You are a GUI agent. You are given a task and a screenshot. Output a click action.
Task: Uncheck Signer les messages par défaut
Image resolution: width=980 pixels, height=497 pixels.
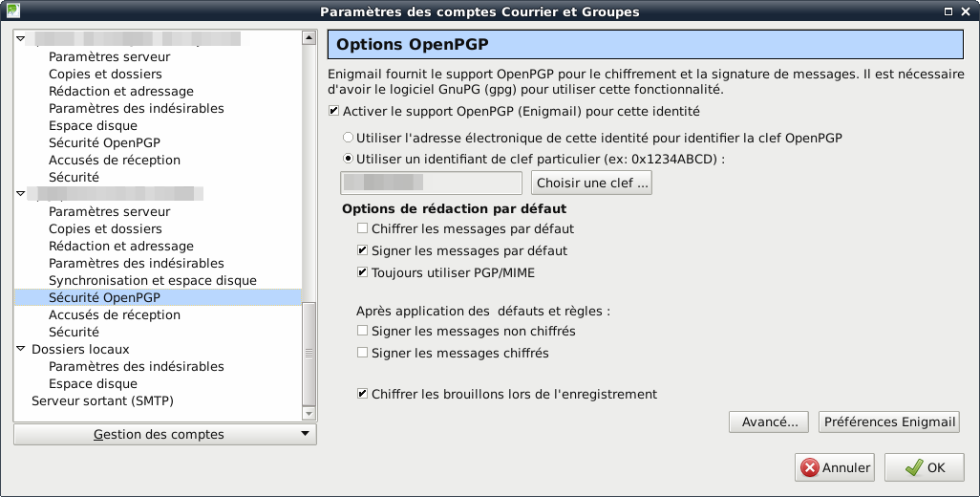pyautogui.click(x=362, y=250)
